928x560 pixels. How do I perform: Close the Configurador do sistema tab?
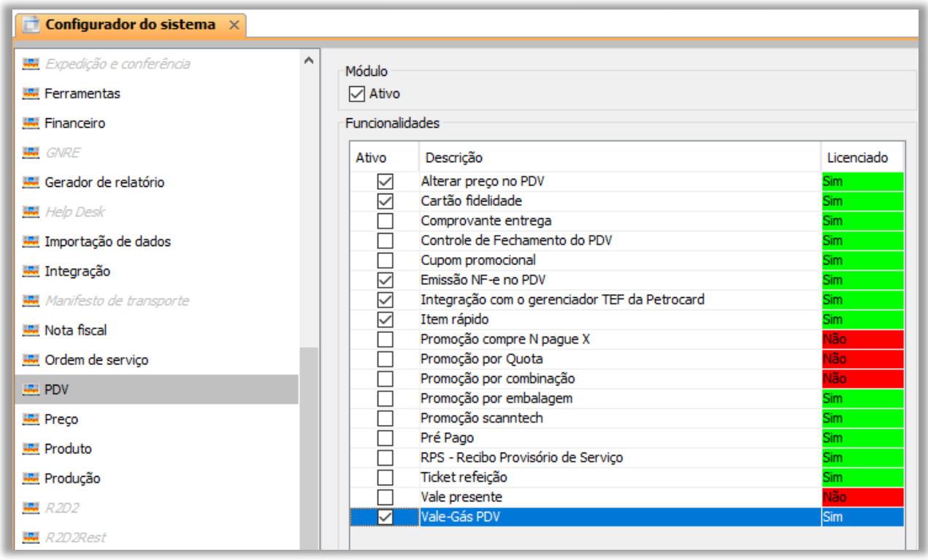click(x=234, y=25)
